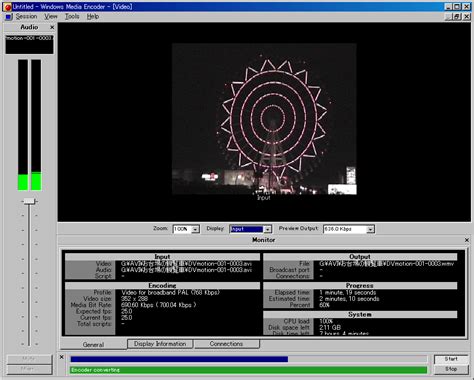Viewport: 474px width, 380px height.
Task: Expand the Display dropdown showing Input
Action: (267, 229)
